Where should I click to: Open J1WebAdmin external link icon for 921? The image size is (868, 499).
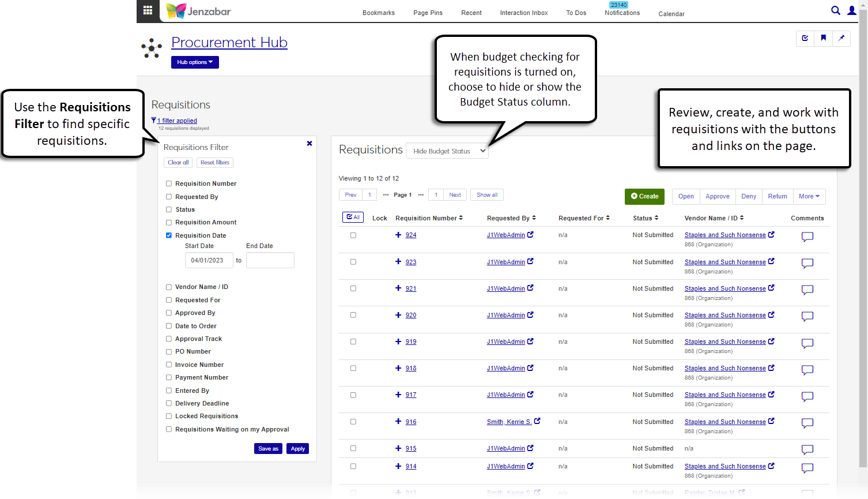pos(530,288)
